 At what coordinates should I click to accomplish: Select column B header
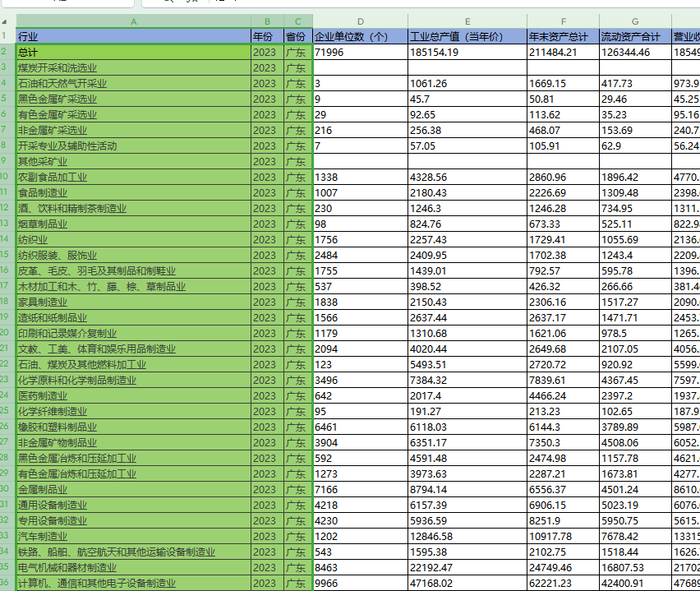(x=267, y=21)
